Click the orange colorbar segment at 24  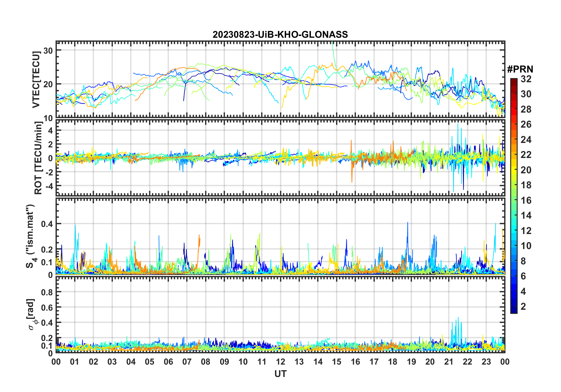pyautogui.click(x=514, y=139)
